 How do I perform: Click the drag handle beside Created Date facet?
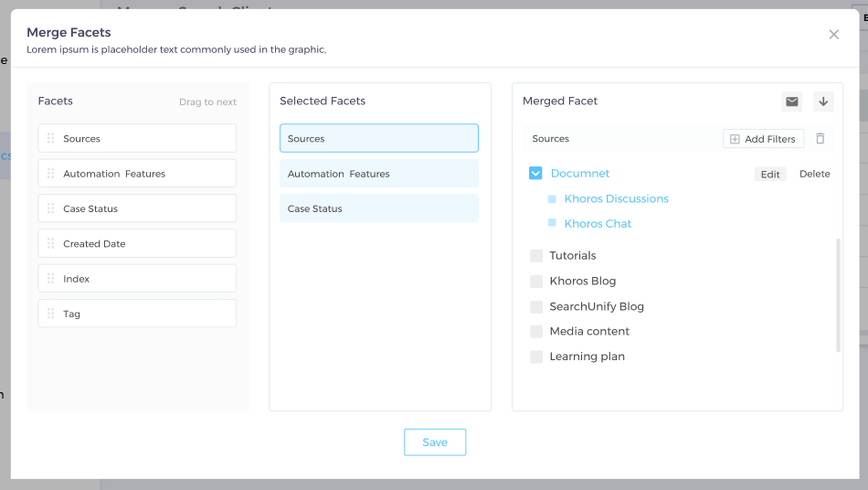(x=51, y=244)
